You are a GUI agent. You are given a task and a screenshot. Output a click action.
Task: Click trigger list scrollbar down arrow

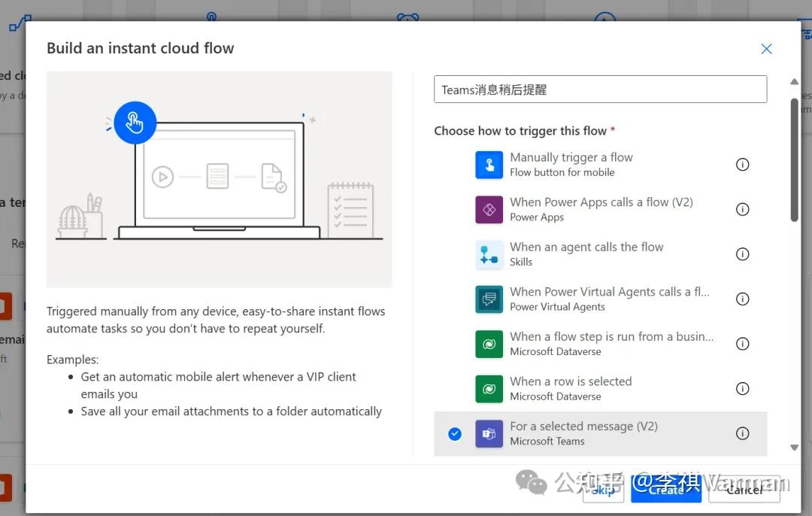(794, 448)
